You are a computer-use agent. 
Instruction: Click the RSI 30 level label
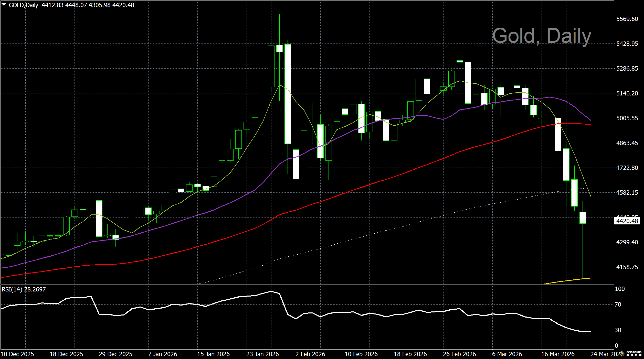click(x=618, y=330)
